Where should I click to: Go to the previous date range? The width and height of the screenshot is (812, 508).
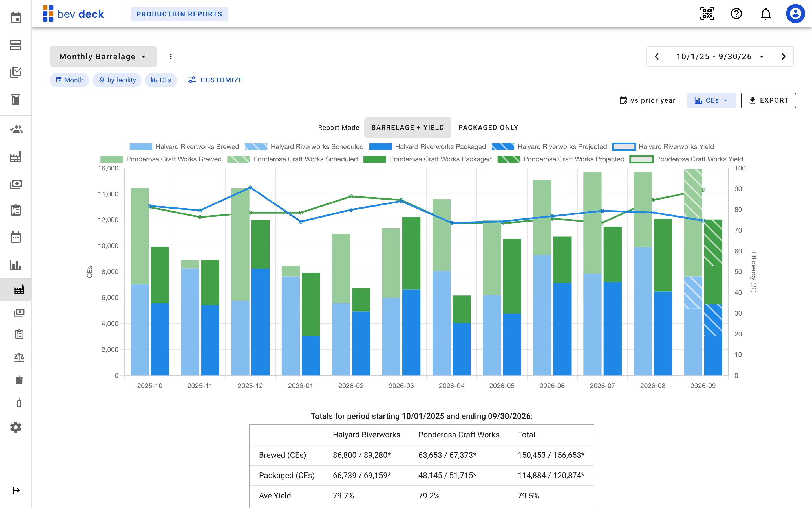tap(657, 56)
